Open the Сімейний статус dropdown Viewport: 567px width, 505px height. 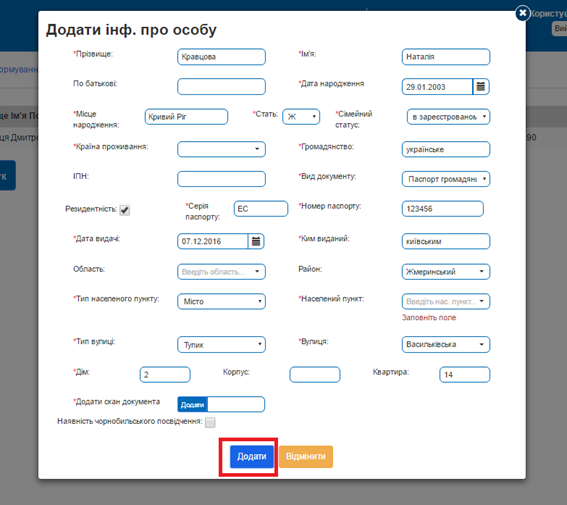[448, 117]
